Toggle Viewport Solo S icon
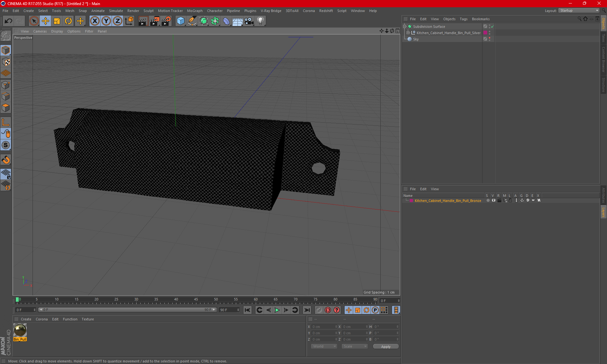Image resolution: width=607 pixels, height=364 pixels. coord(6,145)
